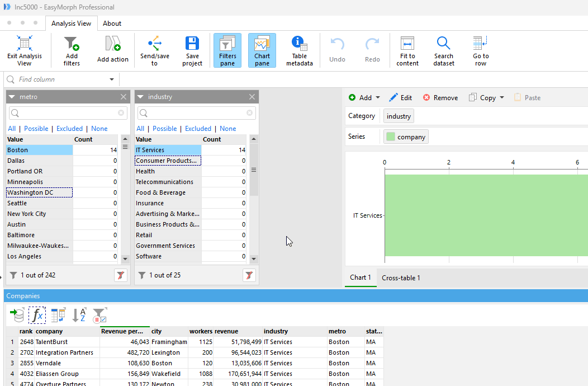Click the A-Z sort icon in the Companies toolbar
This screenshot has height=386, width=588.
coord(79,315)
